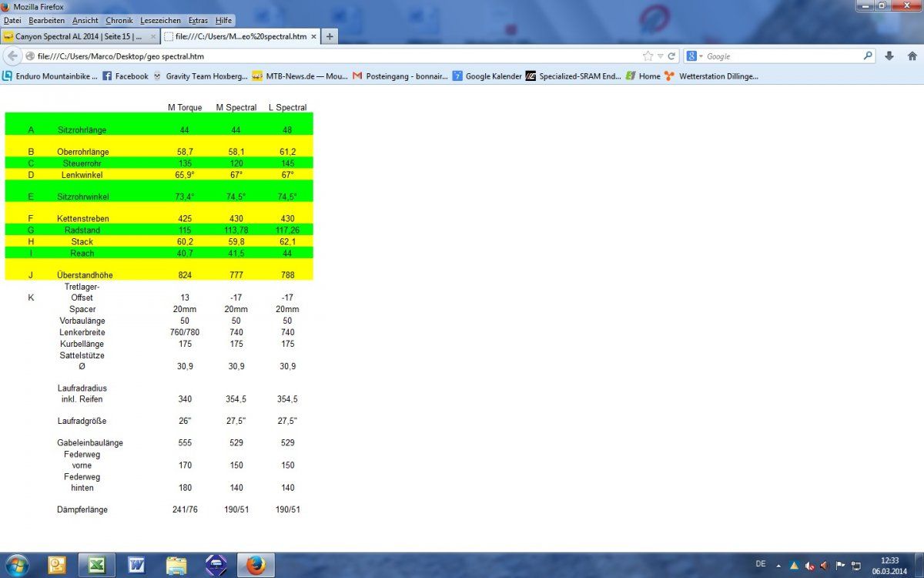Bookmark this page using the star icon
This screenshot has width=924, height=578.
click(x=648, y=56)
